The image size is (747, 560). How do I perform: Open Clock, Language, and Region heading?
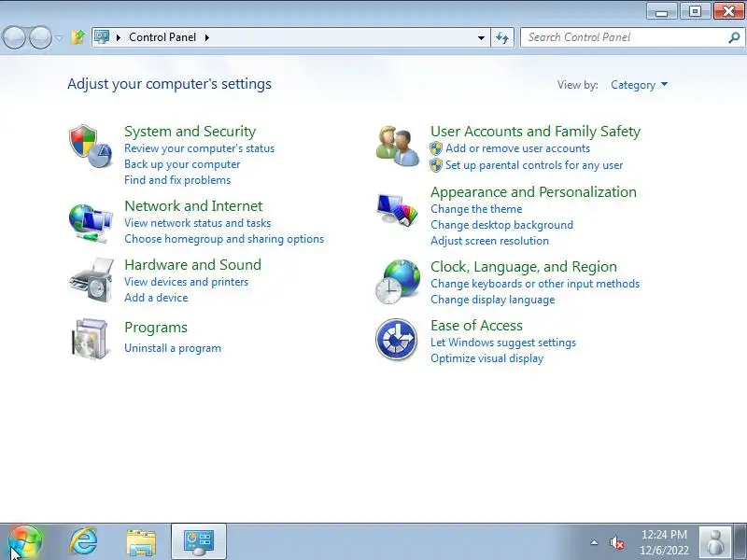pos(524,267)
